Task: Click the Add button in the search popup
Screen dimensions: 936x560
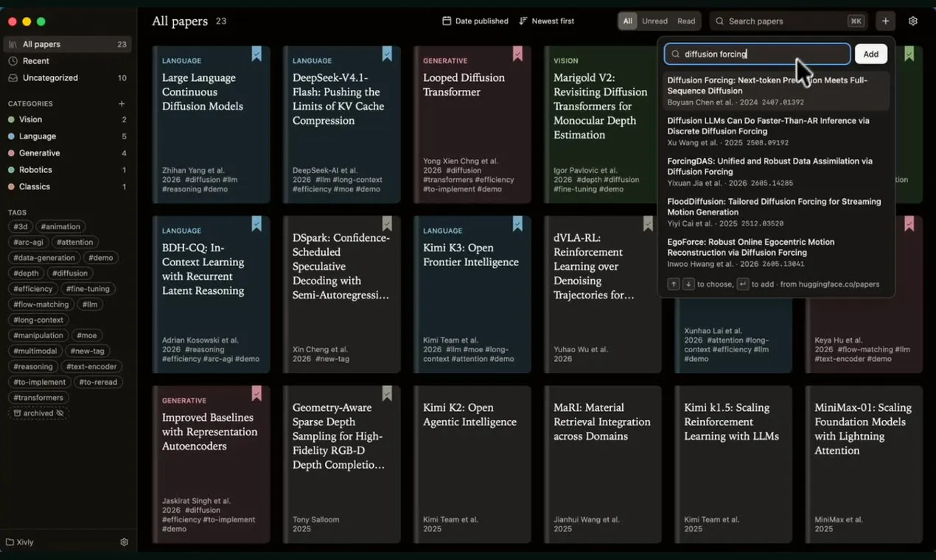Action: 871,54
